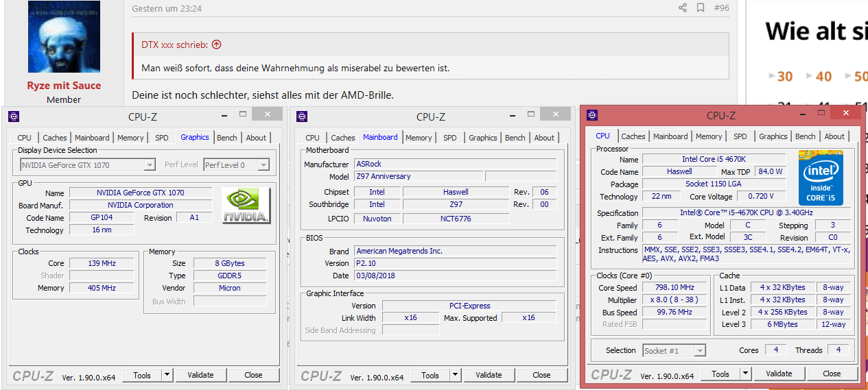This screenshot has height=390, width=868.
Task: Open Graphics tab in CPU window
Action: 773,136
